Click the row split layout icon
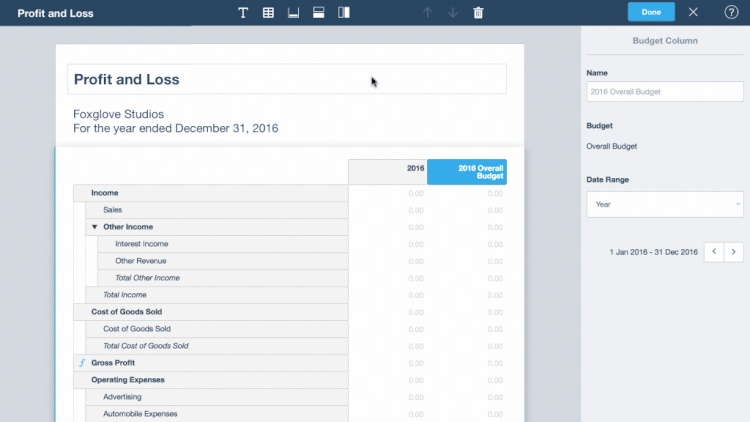The image size is (750, 422). tap(318, 13)
